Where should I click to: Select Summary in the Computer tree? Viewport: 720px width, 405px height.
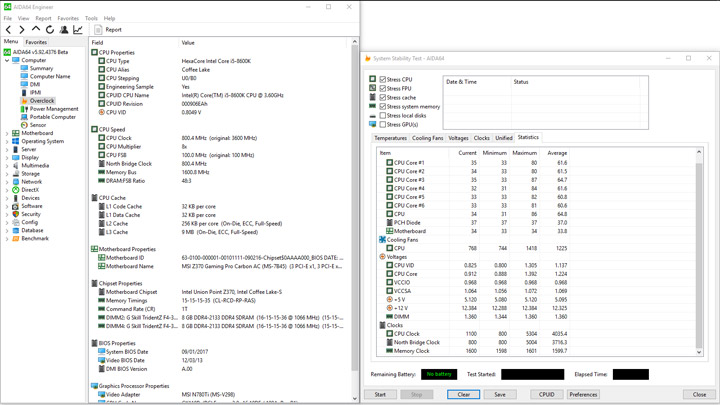pyautogui.click(x=41, y=68)
